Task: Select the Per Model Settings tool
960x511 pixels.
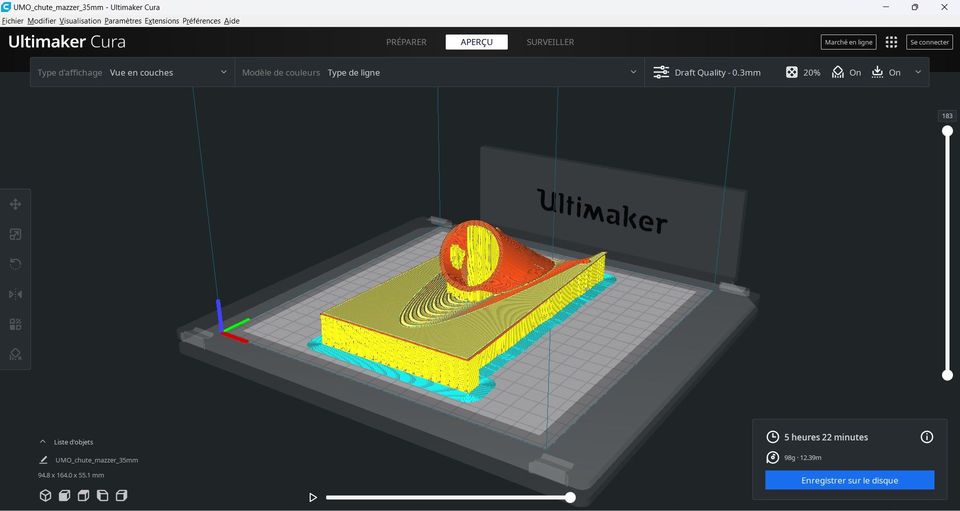Action: coord(15,324)
